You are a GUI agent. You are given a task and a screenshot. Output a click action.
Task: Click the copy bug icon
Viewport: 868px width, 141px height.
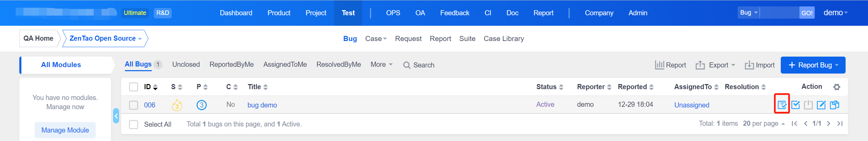pos(834,105)
